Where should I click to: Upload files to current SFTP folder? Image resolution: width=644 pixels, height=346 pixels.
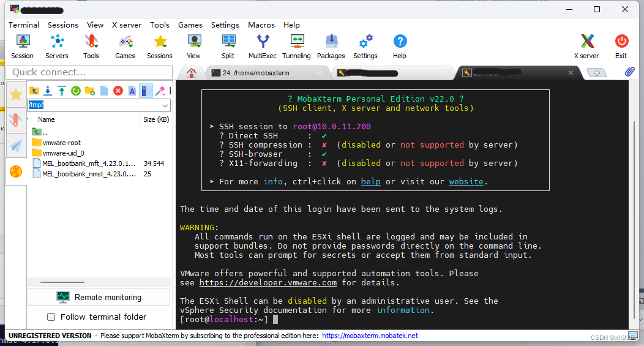pyautogui.click(x=62, y=91)
